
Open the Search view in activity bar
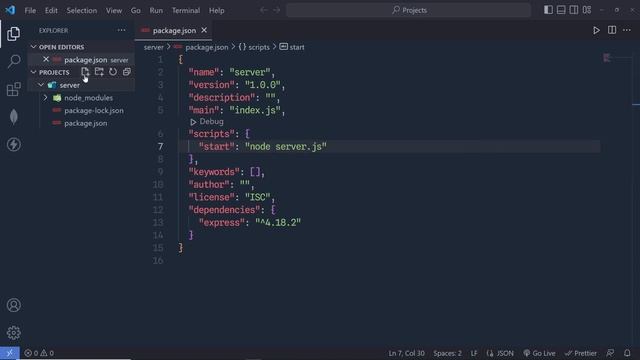13,61
